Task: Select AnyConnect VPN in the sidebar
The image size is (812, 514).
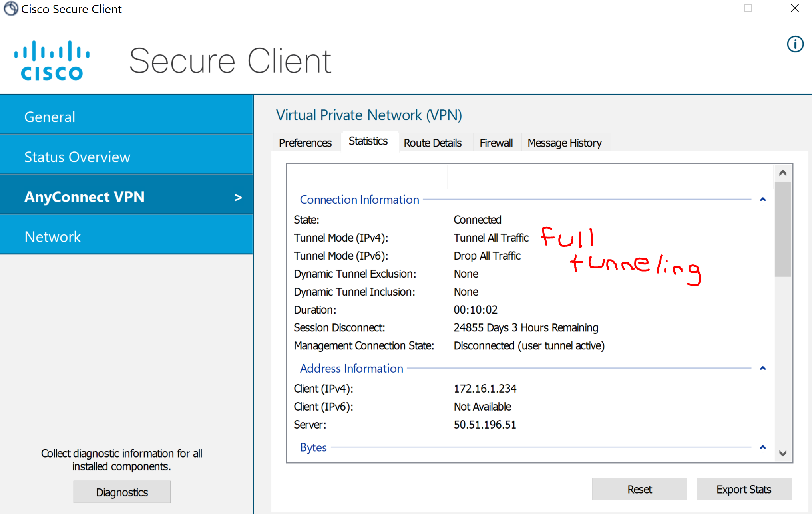Action: click(x=126, y=195)
